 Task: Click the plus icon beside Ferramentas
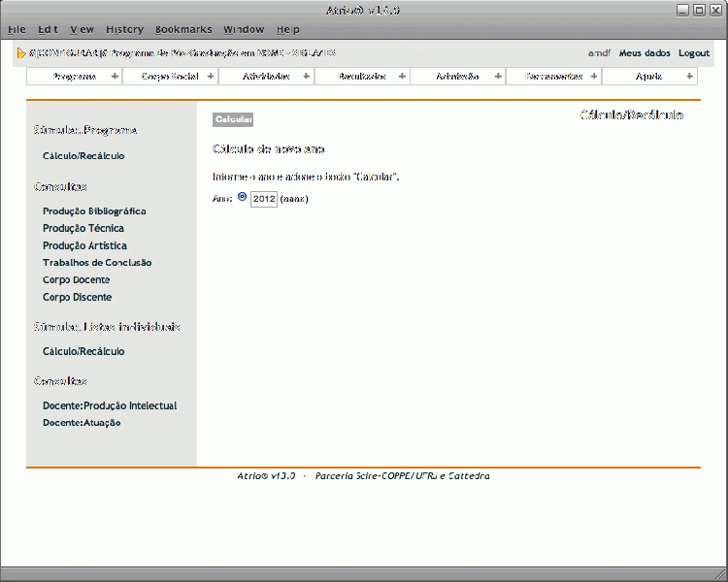coord(594,77)
